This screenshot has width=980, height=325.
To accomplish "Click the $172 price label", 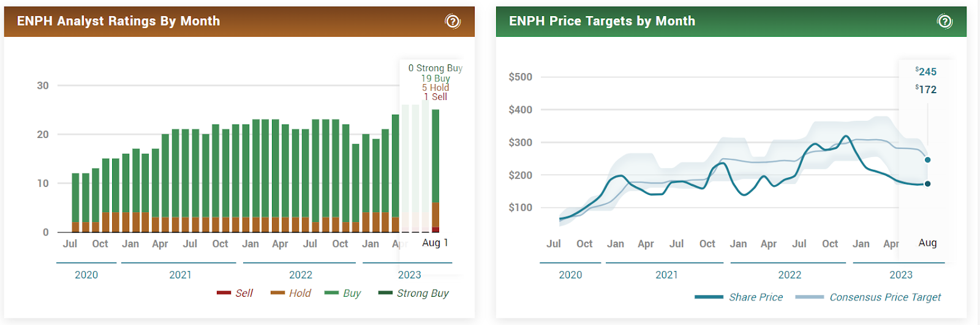I will pos(926,90).
